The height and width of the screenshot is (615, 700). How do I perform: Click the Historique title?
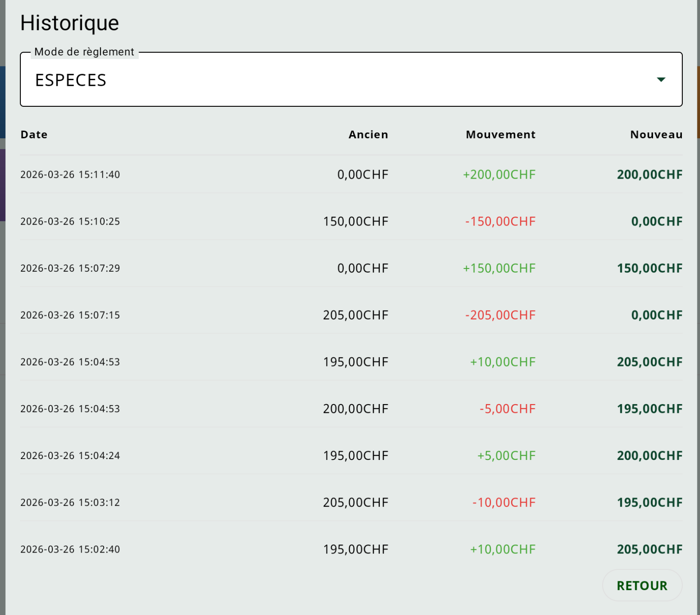pyautogui.click(x=70, y=23)
